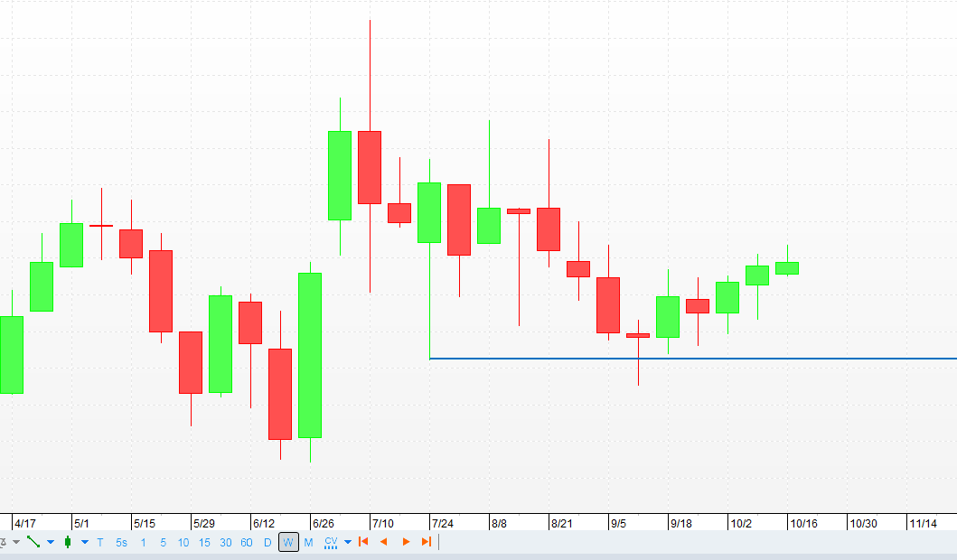Select the 5s interval
957x560 pixels.
[121, 542]
